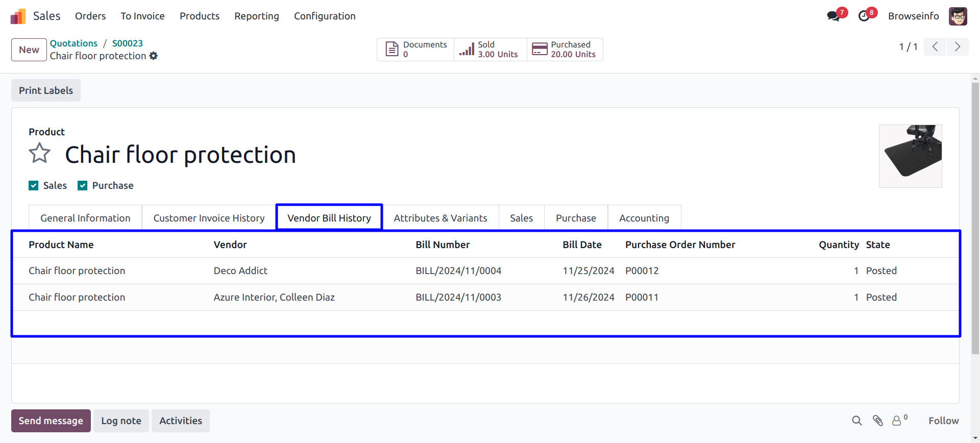
Task: Expand the Reporting menu
Action: point(256,16)
